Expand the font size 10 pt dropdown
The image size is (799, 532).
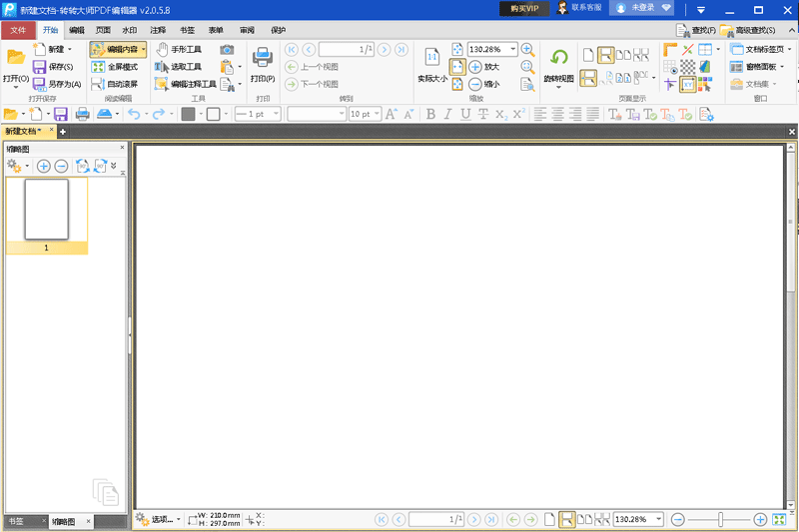[x=377, y=114]
